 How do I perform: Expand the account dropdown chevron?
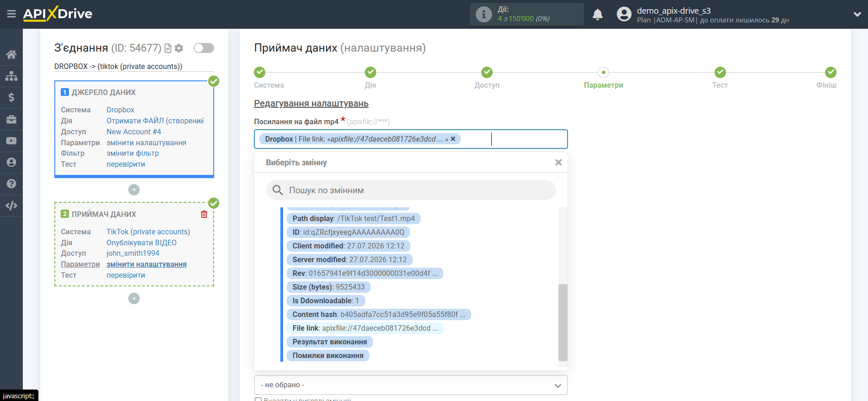coord(857,14)
